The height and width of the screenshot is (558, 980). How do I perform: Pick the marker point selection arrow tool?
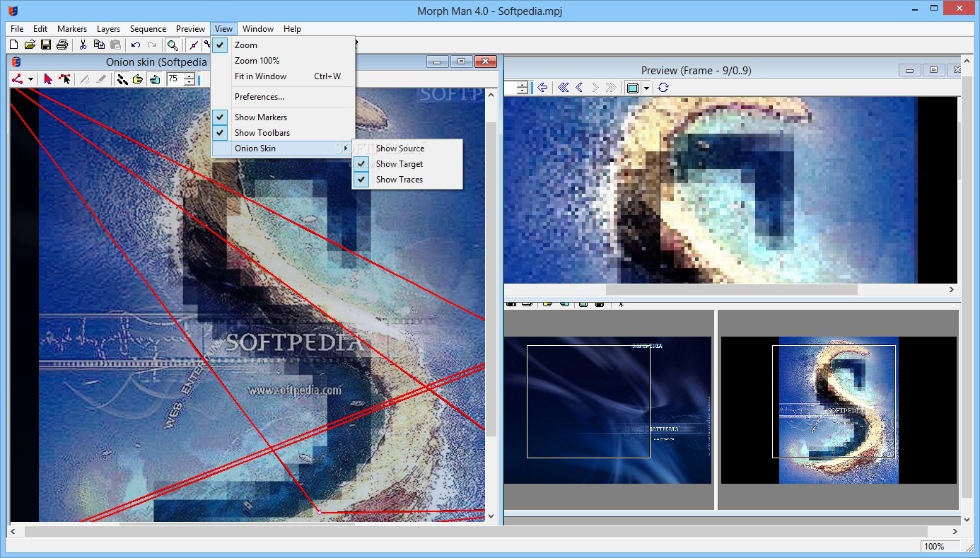64,79
